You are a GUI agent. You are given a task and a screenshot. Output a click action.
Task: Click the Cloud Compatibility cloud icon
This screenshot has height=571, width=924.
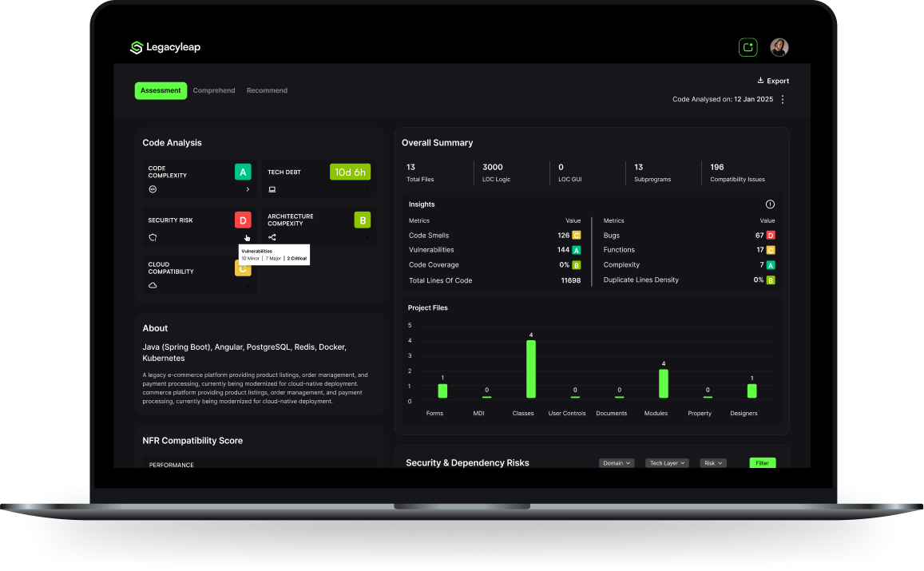[152, 285]
